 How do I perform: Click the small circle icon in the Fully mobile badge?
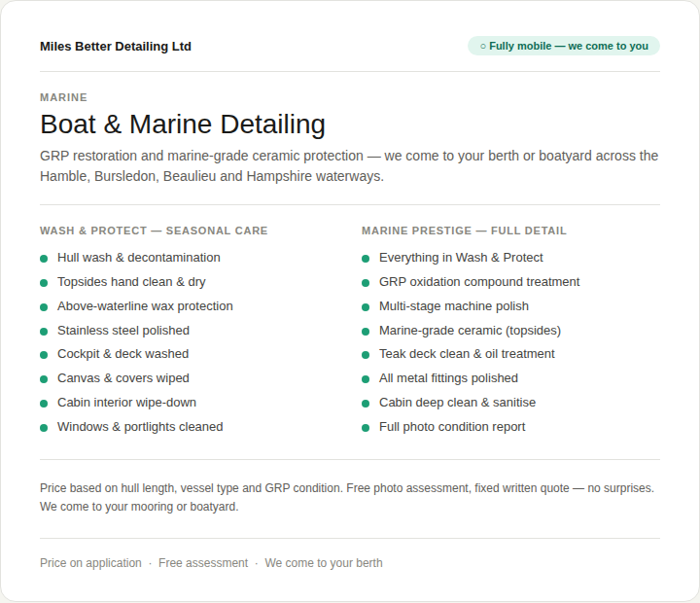pyautogui.click(x=482, y=46)
